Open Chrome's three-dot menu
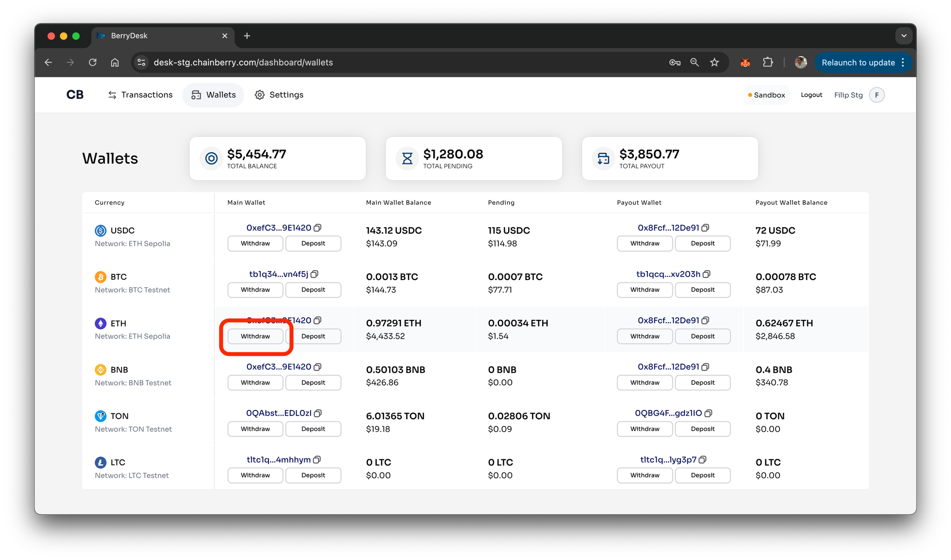 tap(903, 62)
